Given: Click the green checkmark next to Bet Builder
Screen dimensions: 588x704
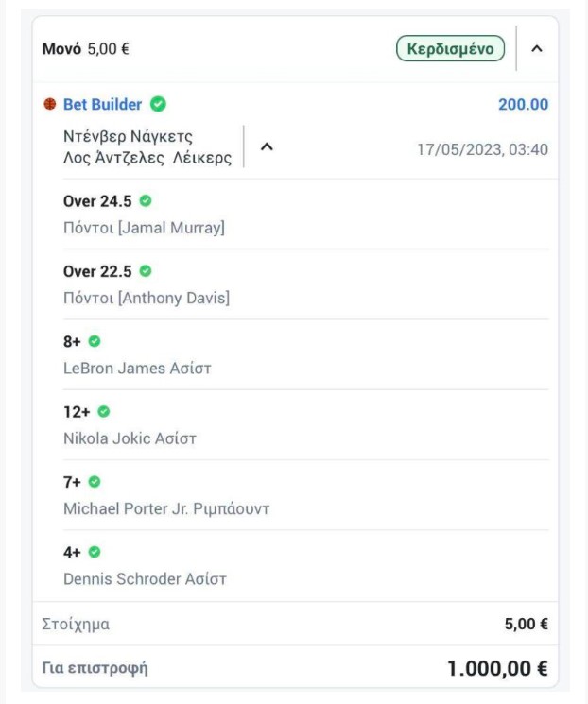Looking at the screenshot, I should pyautogui.click(x=158, y=104).
